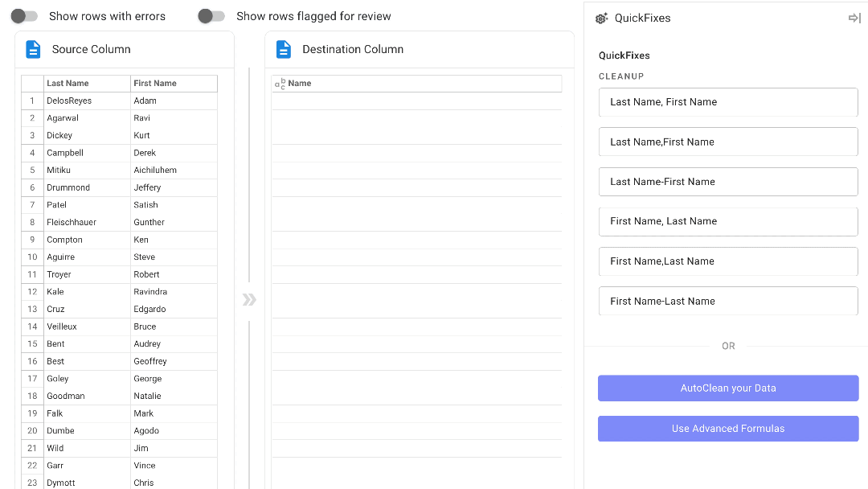Click the Bruce cell

pyautogui.click(x=174, y=327)
